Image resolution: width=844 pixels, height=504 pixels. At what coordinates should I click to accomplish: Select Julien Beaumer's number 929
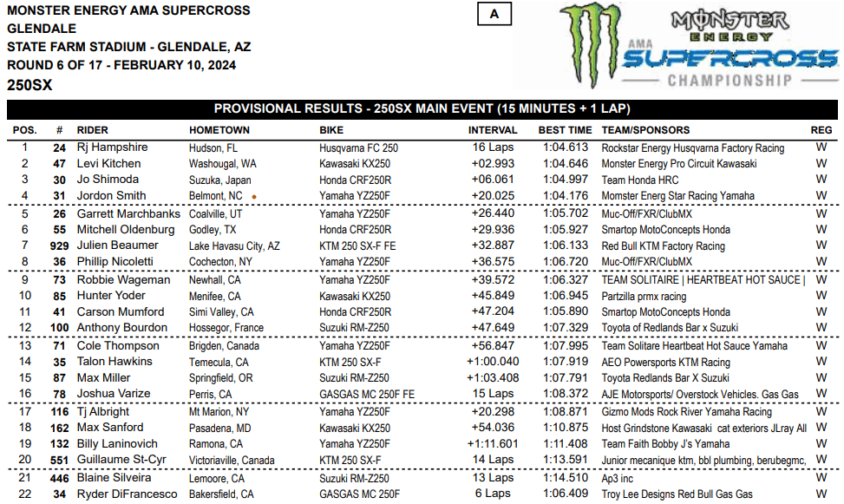point(59,245)
